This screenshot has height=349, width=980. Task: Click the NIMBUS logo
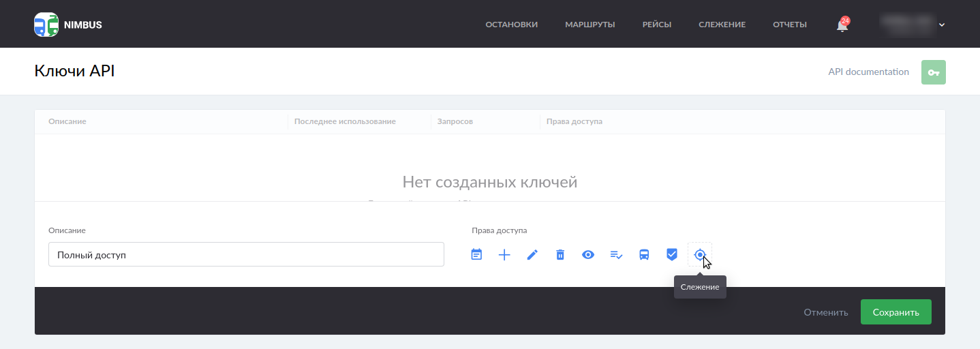point(68,25)
